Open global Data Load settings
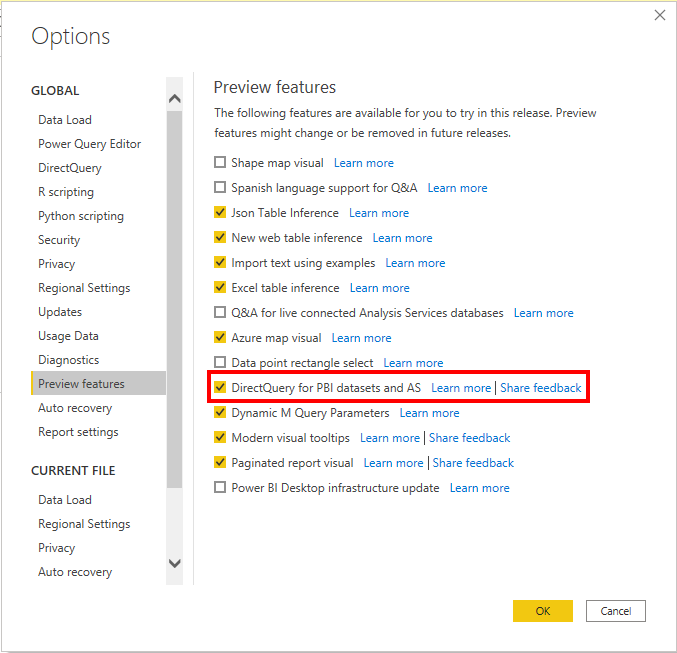Screen dimensions: 677x653 click(x=65, y=120)
